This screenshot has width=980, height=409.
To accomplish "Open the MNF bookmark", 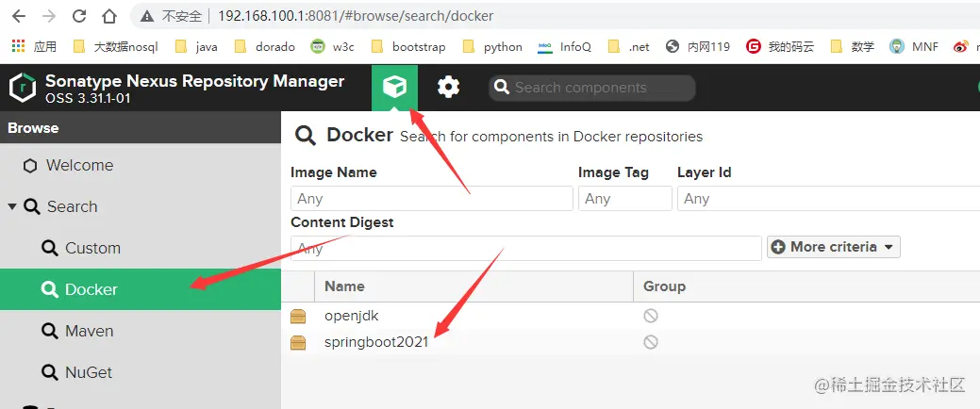I will point(914,46).
